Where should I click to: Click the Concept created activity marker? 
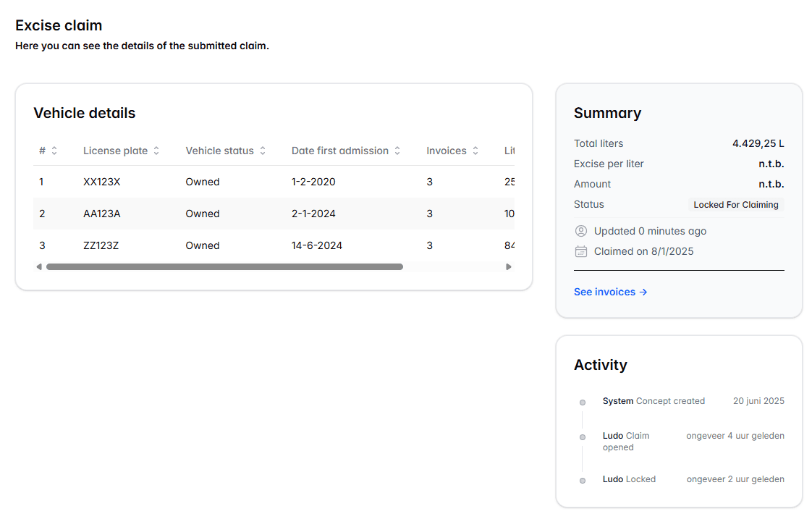click(x=583, y=402)
